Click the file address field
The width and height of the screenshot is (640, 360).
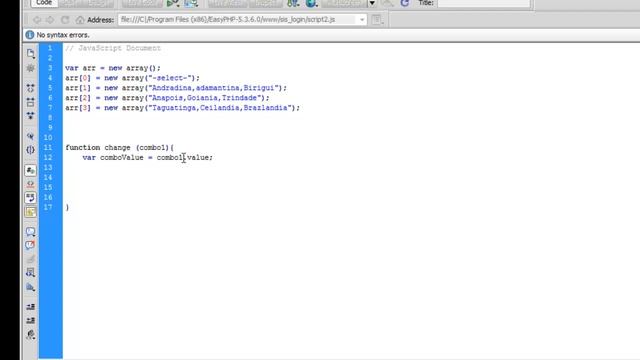pos(242,20)
